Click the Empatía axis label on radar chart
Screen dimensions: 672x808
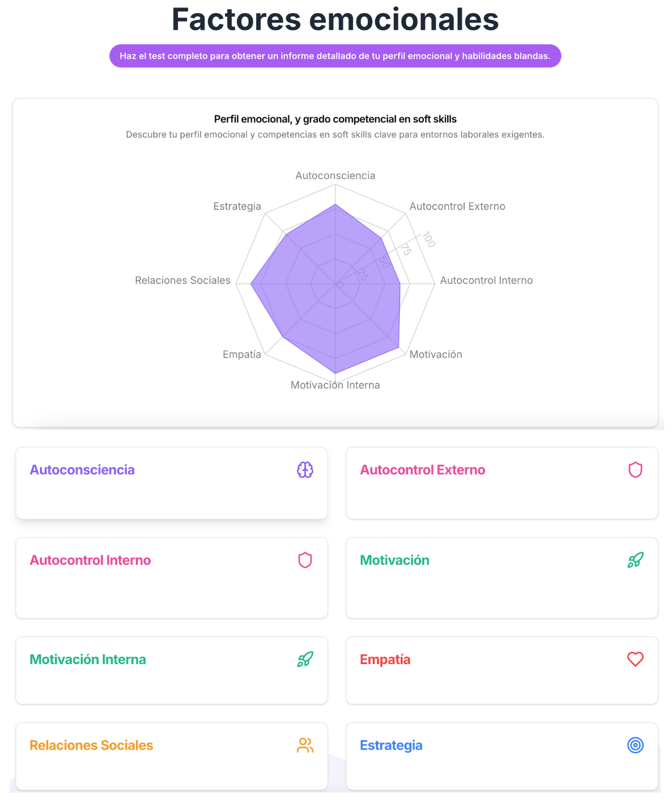[x=241, y=354]
